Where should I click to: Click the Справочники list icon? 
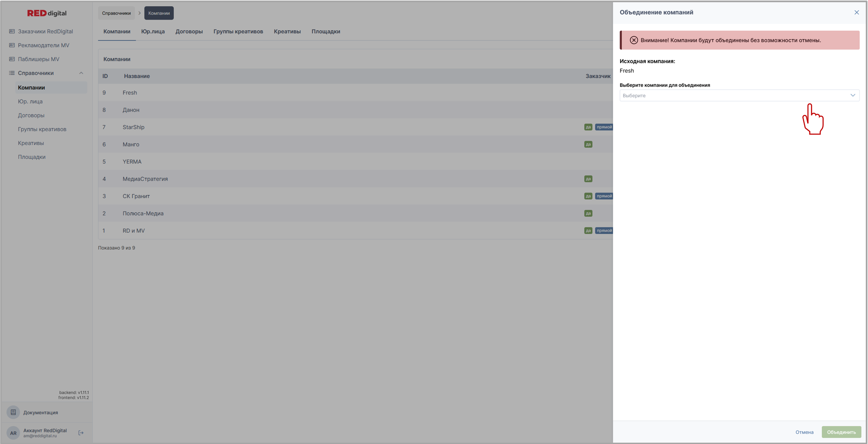coord(12,73)
